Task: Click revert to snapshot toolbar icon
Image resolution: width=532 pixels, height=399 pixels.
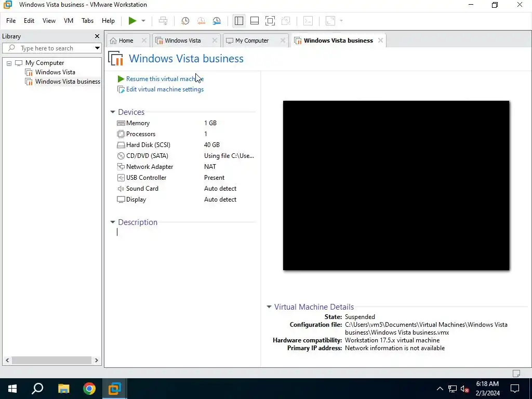Action: [x=201, y=21]
